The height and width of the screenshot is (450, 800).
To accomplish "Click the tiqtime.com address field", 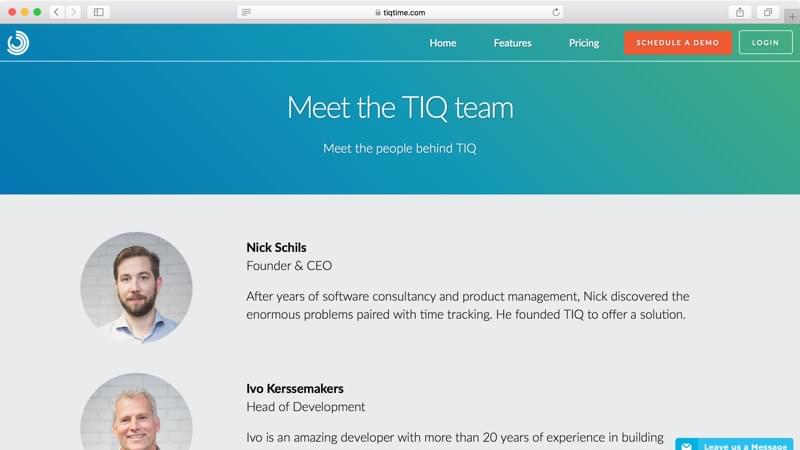I will tap(401, 12).
